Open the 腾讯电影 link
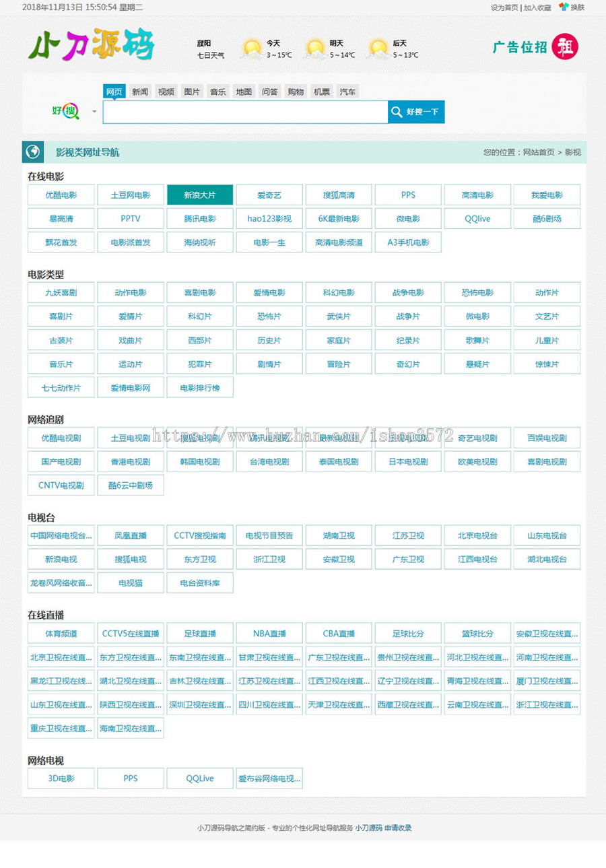 [x=200, y=219]
